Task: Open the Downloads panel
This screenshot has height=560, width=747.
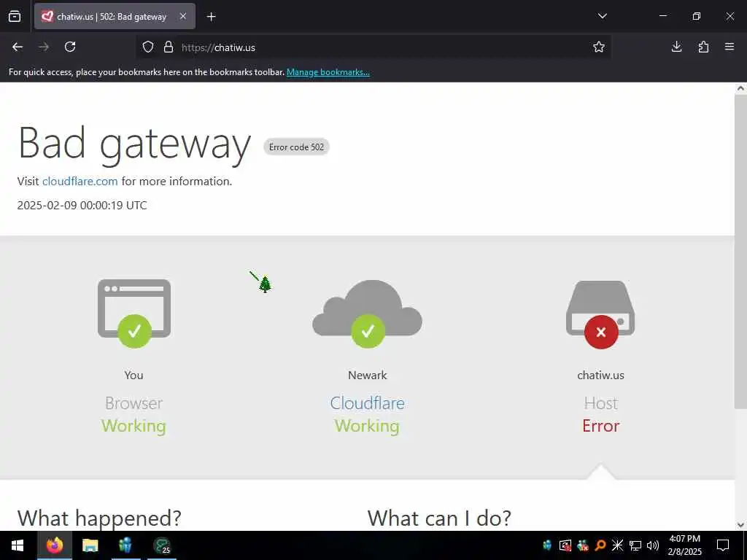Action: pyautogui.click(x=676, y=47)
